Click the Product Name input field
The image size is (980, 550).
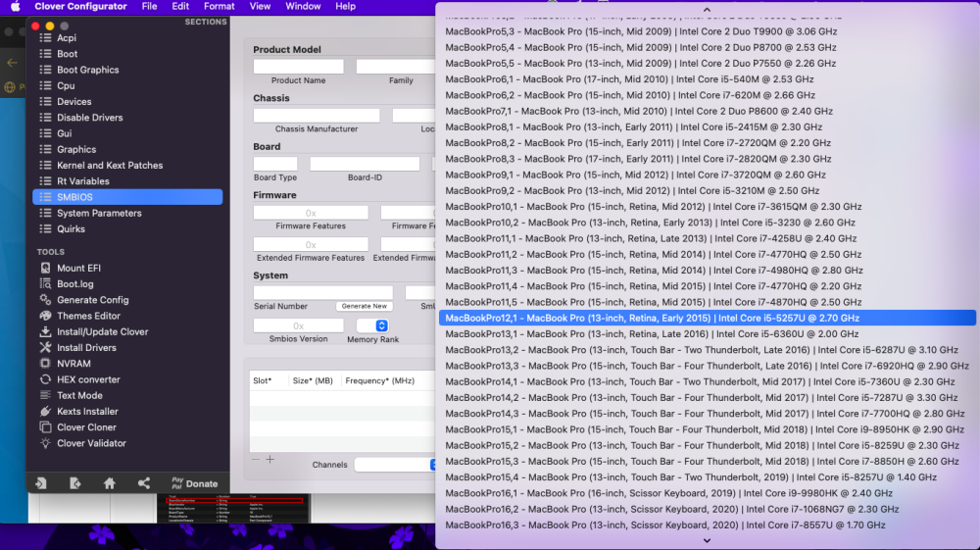[x=299, y=67]
